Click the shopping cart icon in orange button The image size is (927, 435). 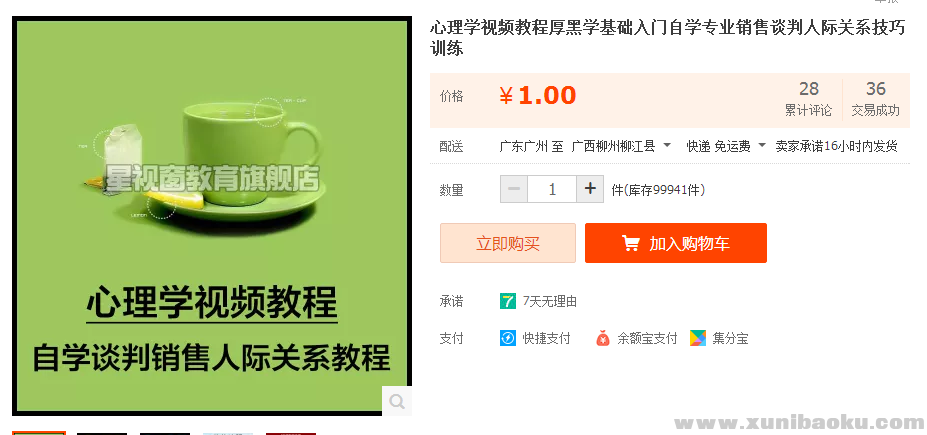[630, 244]
